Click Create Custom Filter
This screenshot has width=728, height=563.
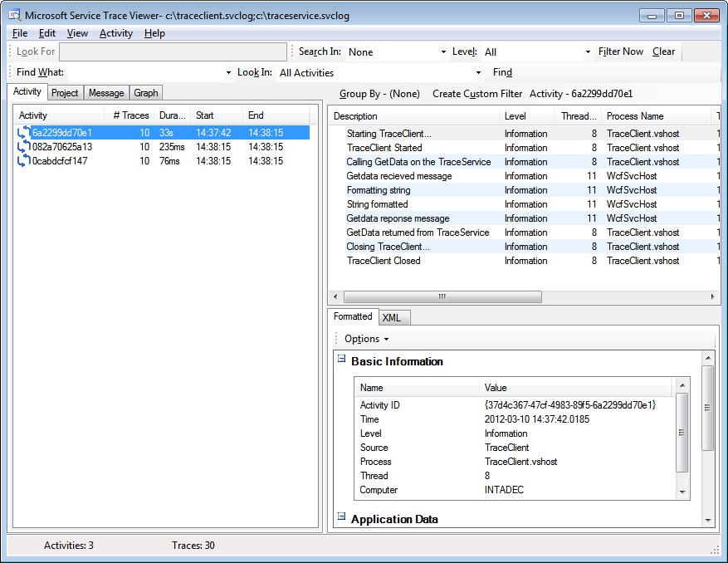tap(477, 94)
